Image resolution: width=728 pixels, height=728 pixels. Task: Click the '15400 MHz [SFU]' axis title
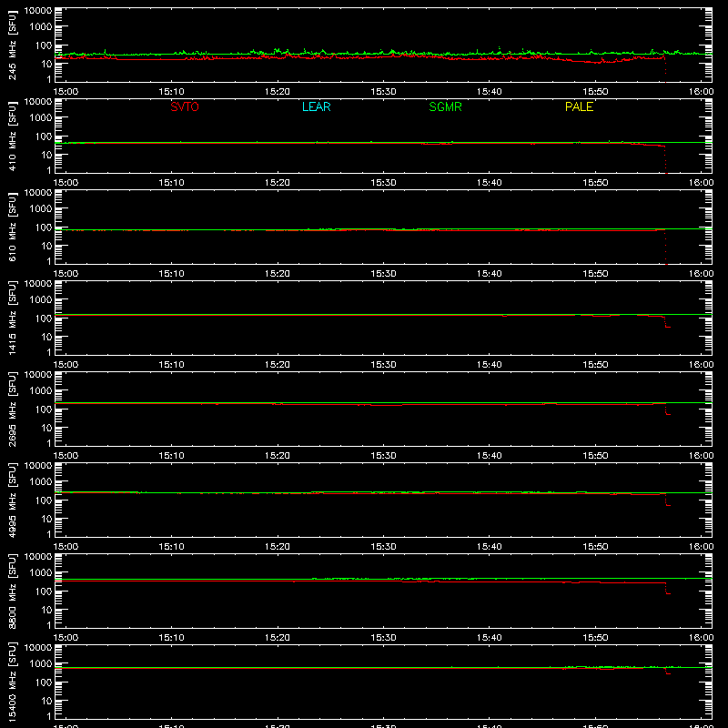tap(12, 682)
